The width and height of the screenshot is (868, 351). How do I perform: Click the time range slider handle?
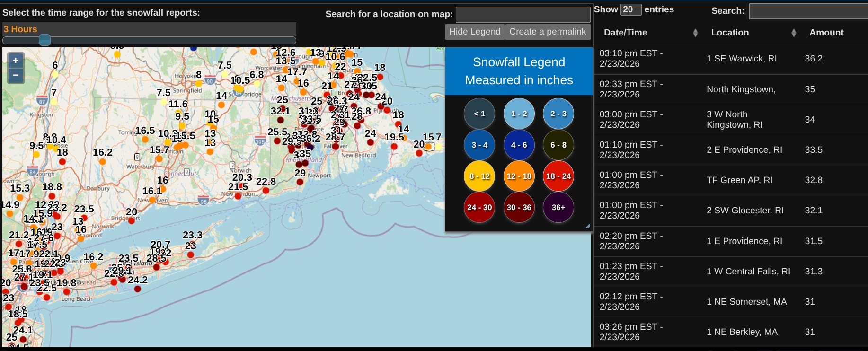pyautogui.click(x=44, y=40)
